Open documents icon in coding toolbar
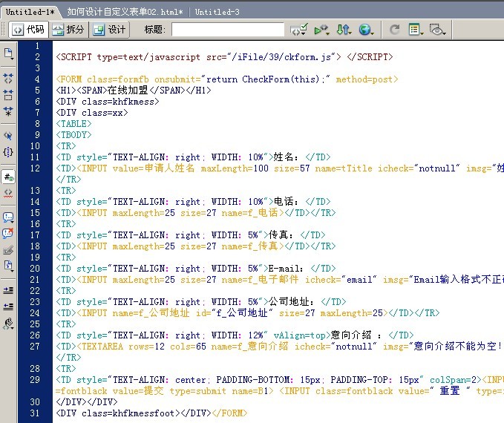504x423 pixels. click(x=8, y=53)
